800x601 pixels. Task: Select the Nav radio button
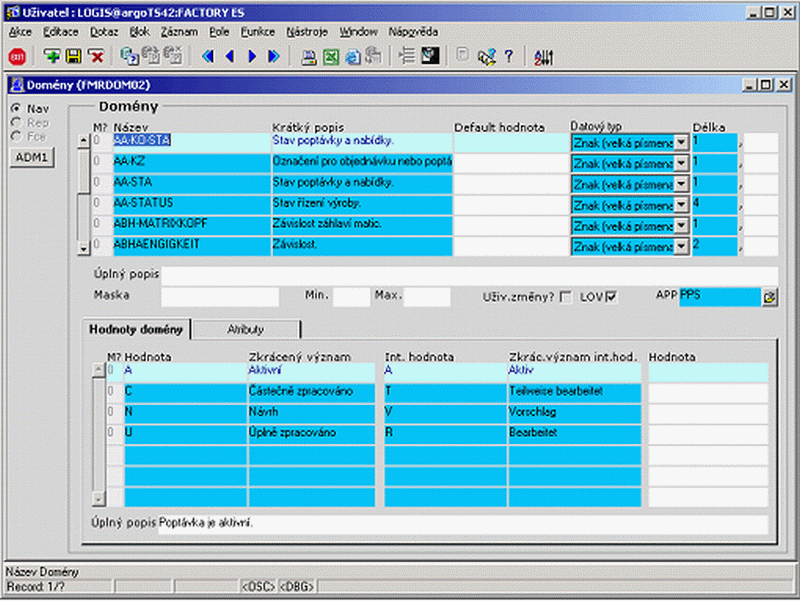pos(16,108)
